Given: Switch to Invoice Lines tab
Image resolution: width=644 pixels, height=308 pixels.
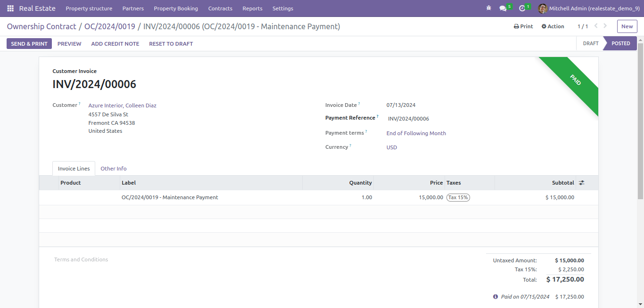Looking at the screenshot, I should (x=74, y=169).
